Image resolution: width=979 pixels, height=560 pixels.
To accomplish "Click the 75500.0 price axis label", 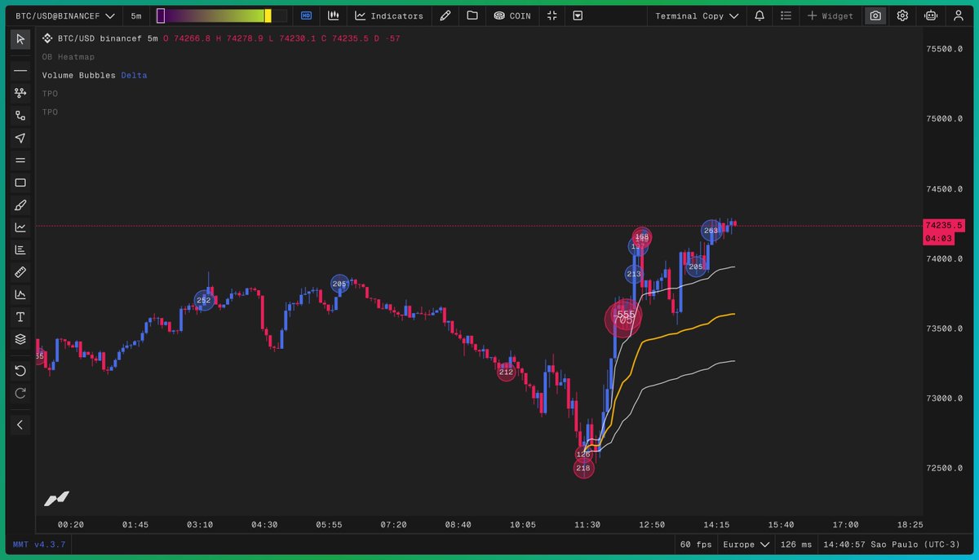I will (x=945, y=49).
